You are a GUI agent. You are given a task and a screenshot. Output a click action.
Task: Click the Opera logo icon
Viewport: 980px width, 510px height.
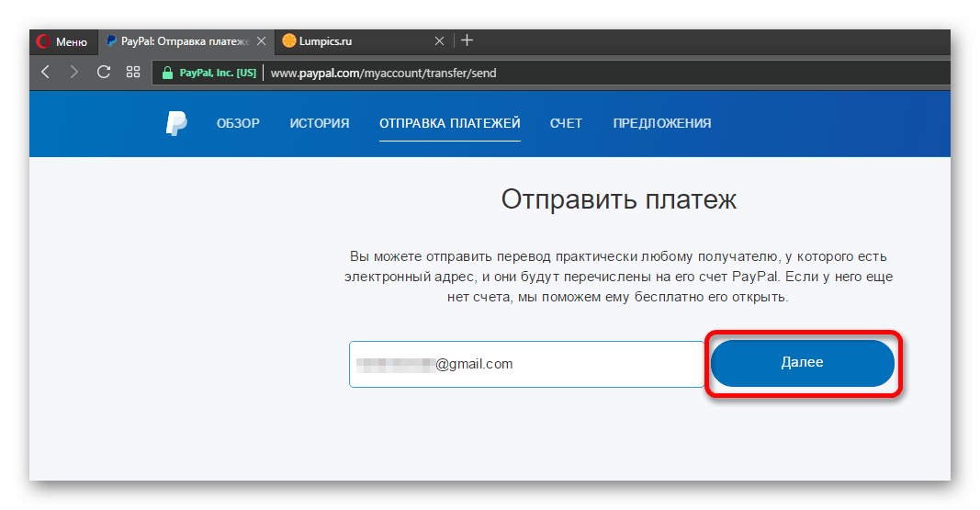pyautogui.click(x=43, y=42)
